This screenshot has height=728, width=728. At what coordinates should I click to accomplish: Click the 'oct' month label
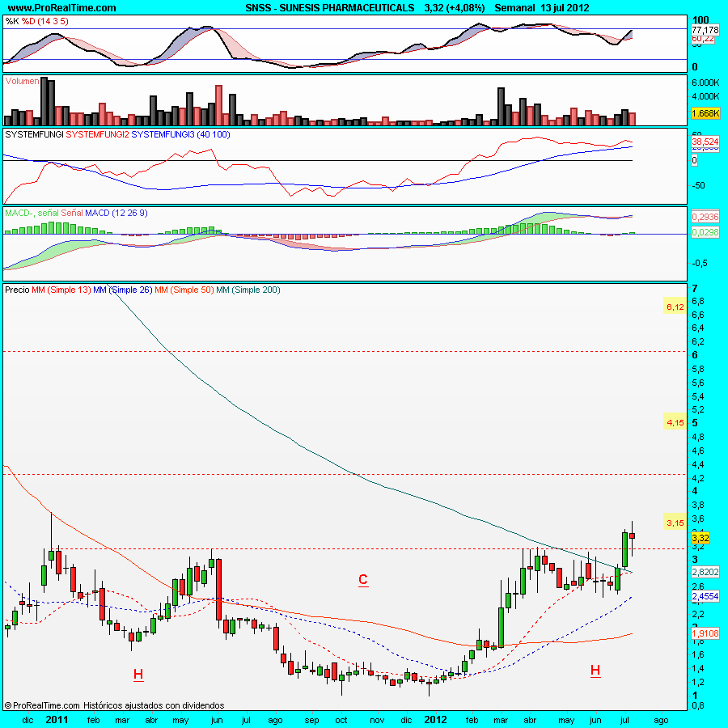341,721
